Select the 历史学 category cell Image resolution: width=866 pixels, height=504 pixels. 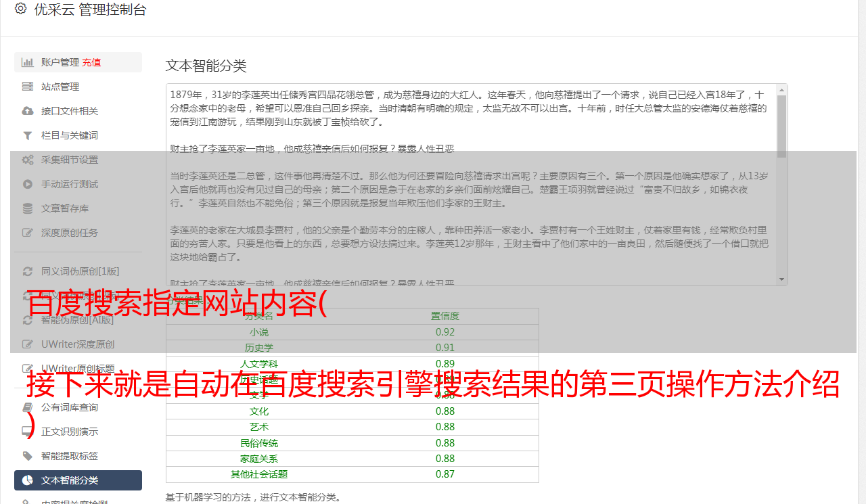(259, 348)
